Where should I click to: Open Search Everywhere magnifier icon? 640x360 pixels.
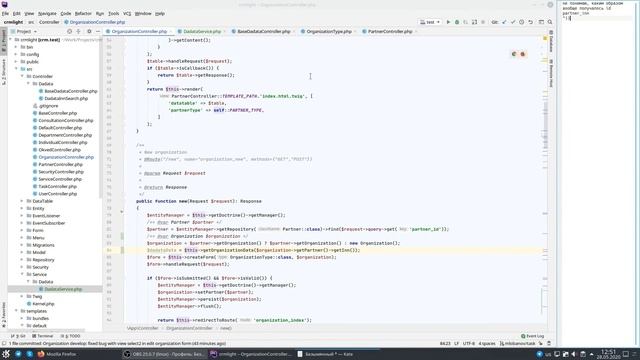550,22
